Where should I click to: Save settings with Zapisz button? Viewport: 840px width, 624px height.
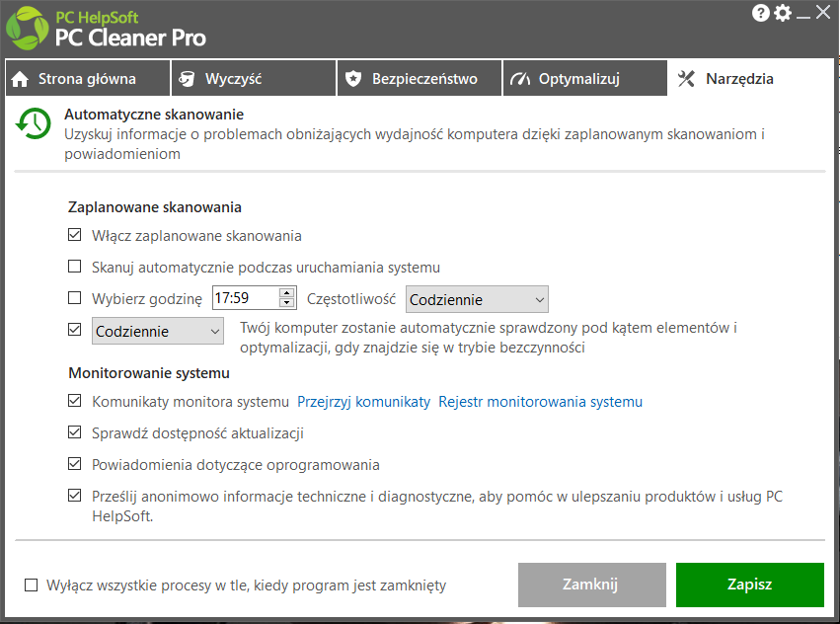click(x=750, y=585)
